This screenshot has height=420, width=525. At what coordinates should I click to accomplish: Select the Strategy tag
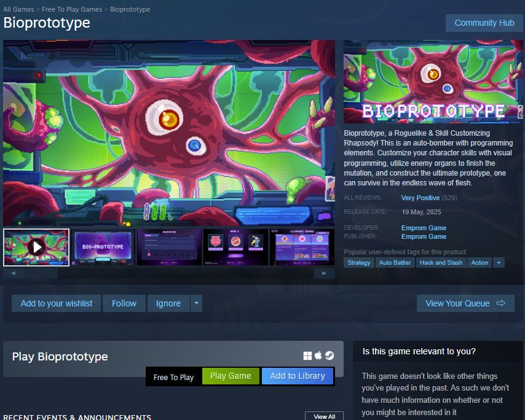coord(359,263)
